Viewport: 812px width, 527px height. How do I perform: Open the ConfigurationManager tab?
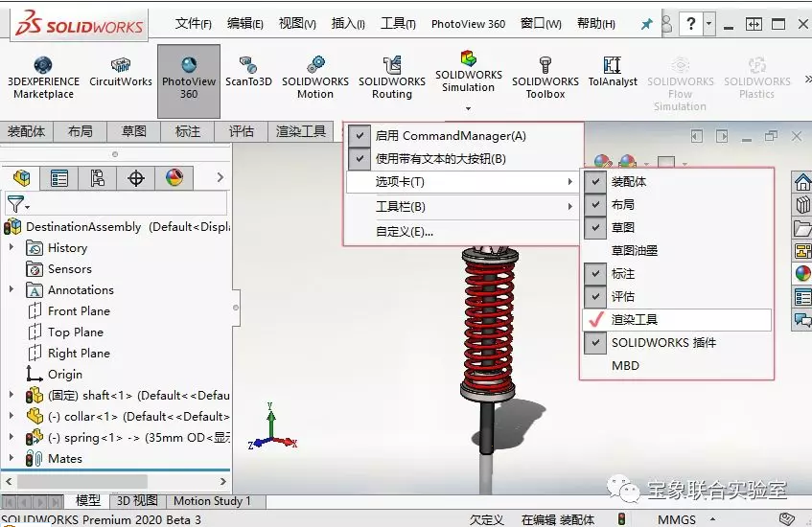(x=98, y=178)
